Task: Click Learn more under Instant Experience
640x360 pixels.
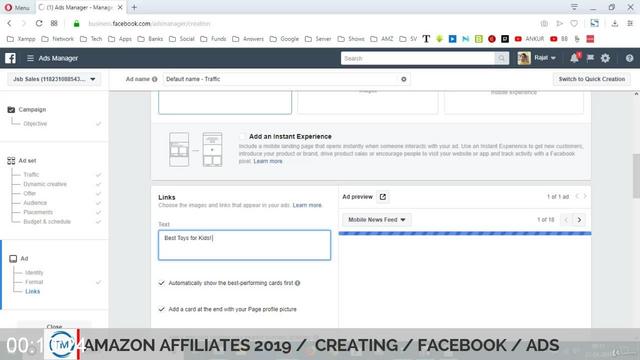Action: pos(268,161)
